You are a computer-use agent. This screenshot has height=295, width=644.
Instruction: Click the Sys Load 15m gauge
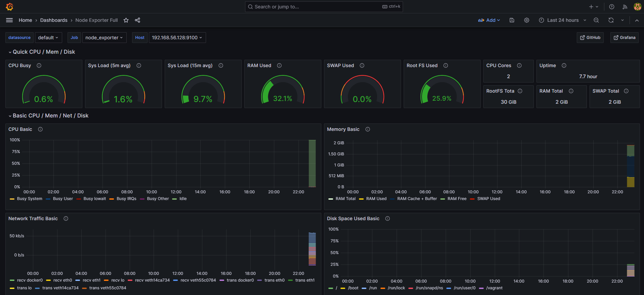pos(203,90)
